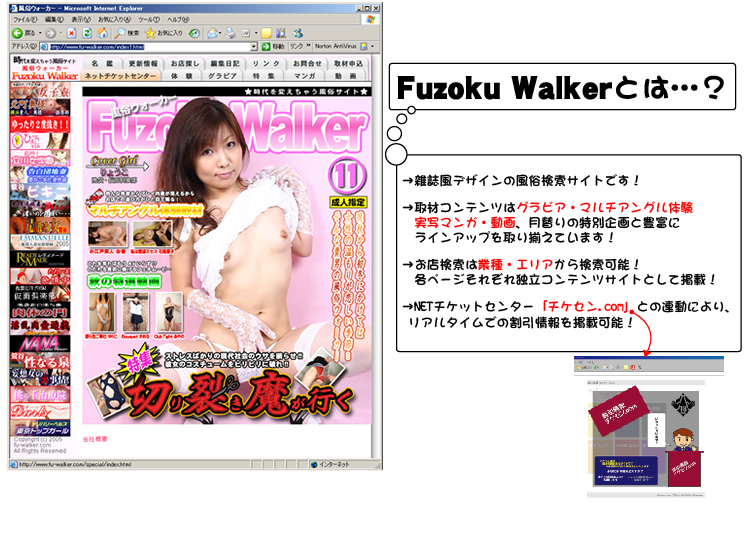750x550 pixels.
Task: Click the 東京トップガール sidebar banner
Action: coord(40,428)
